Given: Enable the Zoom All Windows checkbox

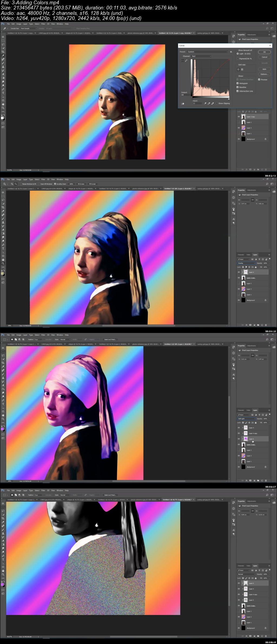Looking at the screenshot, I should (x=39, y=184).
